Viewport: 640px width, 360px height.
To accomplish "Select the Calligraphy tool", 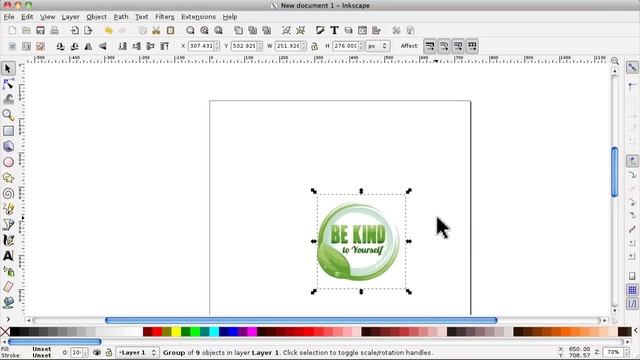I will (x=8, y=240).
